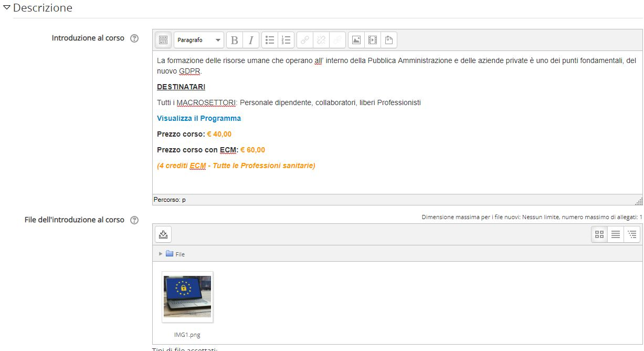
Task: Apply bold formatting
Action: point(235,40)
